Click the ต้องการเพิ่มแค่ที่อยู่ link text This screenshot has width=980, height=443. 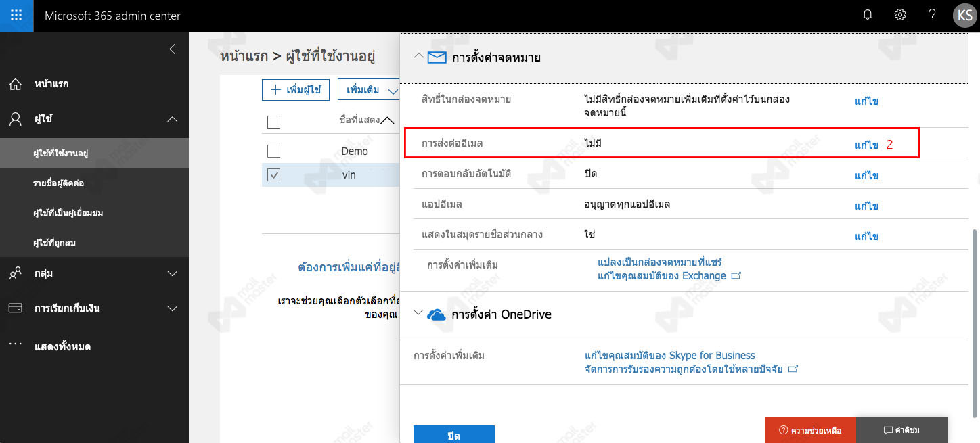tap(349, 266)
